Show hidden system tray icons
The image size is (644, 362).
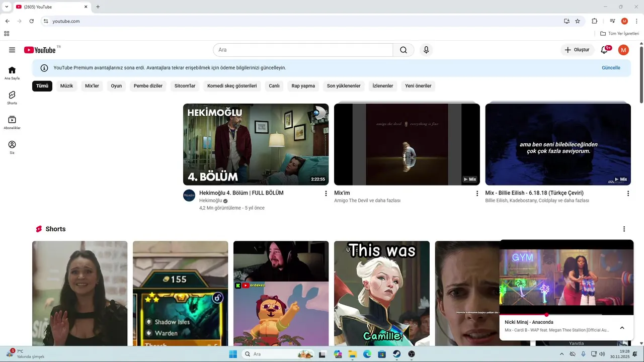[x=562, y=354]
